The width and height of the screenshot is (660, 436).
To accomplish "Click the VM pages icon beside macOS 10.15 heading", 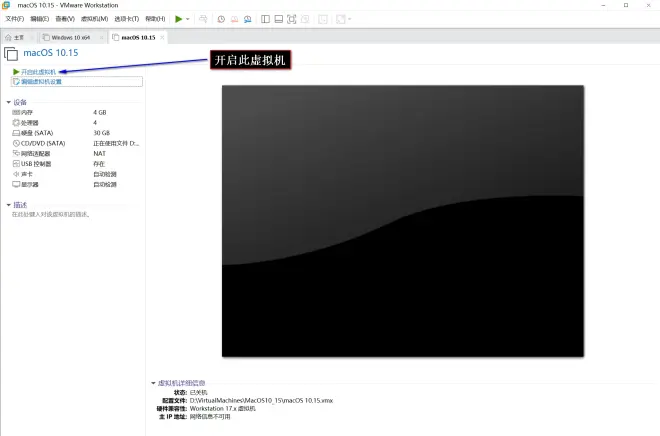I will click(11, 54).
